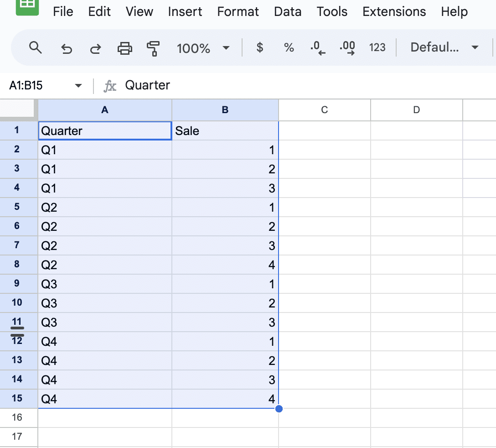Click the Google Sheets home icon
The height and width of the screenshot is (448, 496).
[27, 5]
